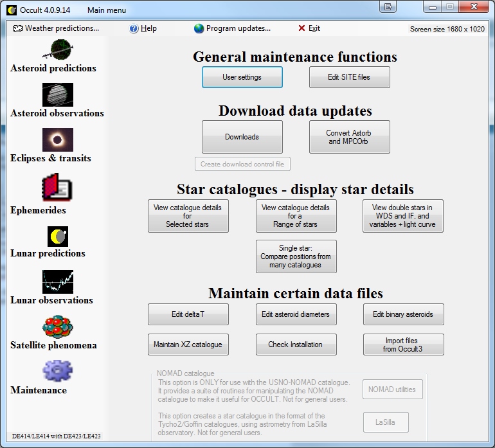Click the Maintenance label
The height and width of the screenshot is (448, 495).
(39, 390)
